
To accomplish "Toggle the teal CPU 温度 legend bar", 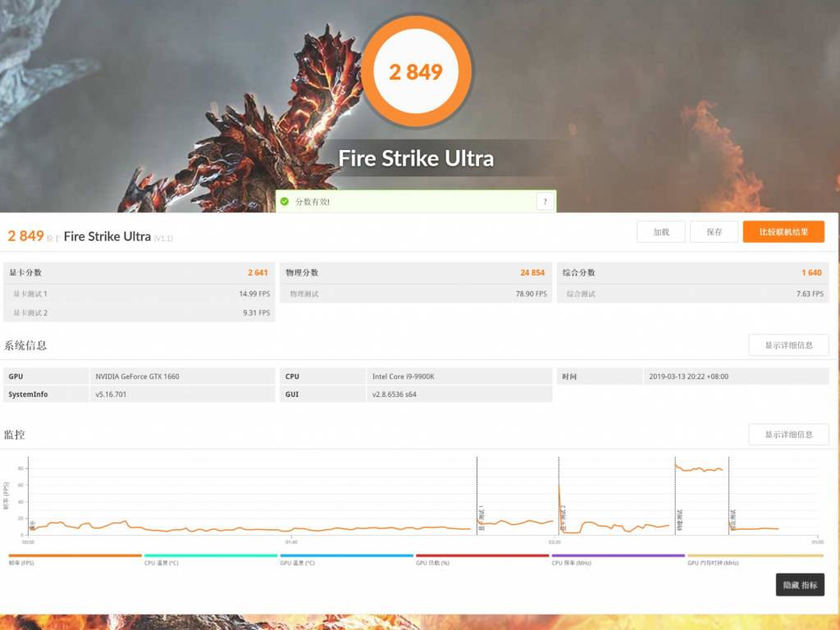I will (211, 555).
